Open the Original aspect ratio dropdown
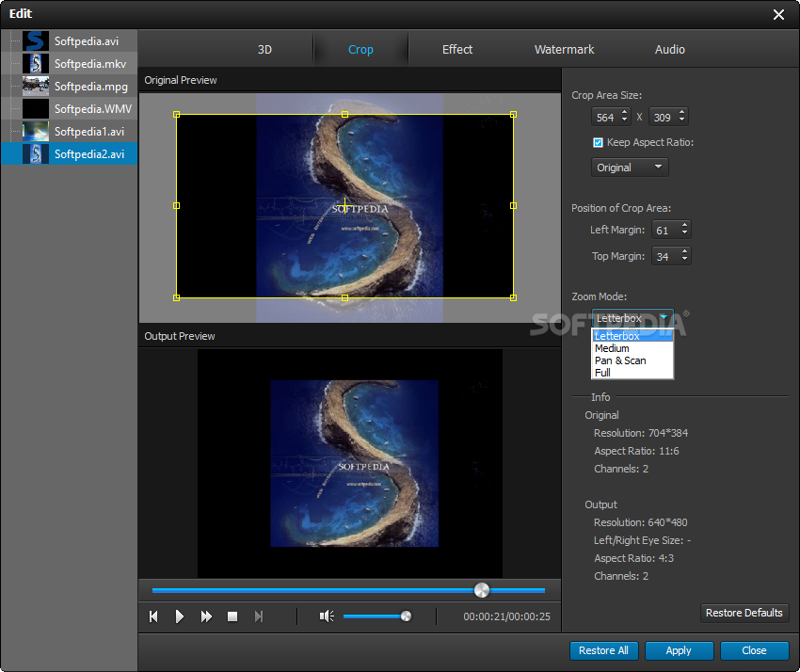Viewport: 800px width, 672px height. click(x=630, y=168)
